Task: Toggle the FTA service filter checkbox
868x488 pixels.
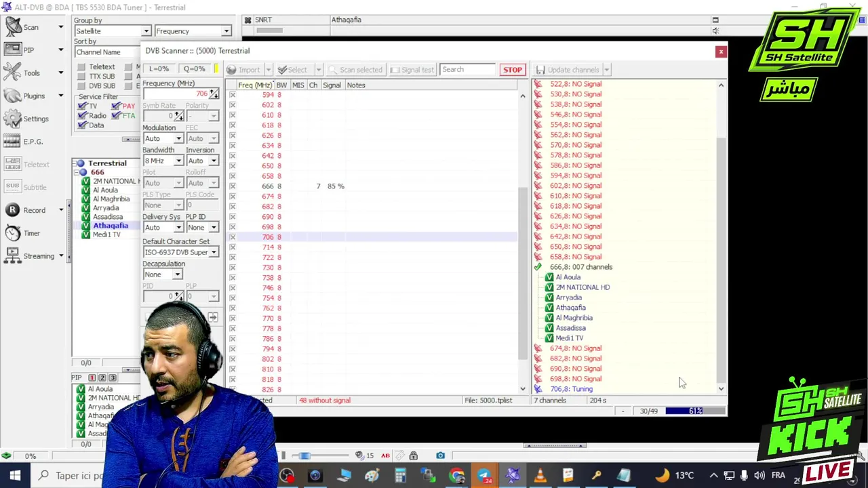Action: [x=116, y=116]
